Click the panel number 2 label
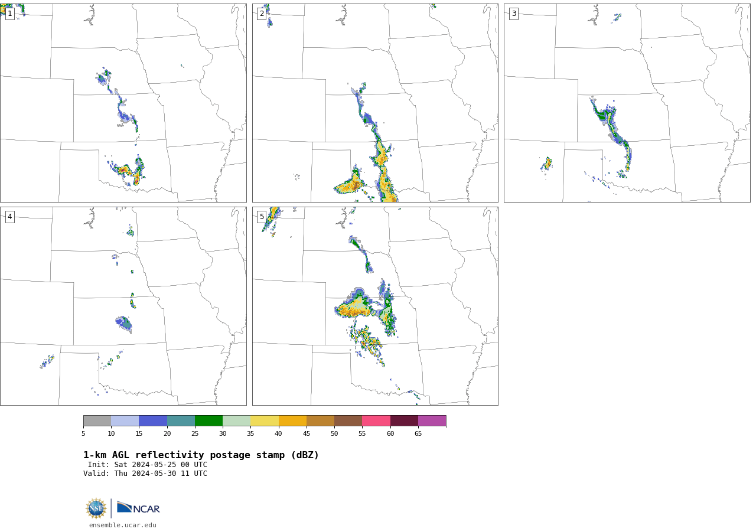 [262, 14]
